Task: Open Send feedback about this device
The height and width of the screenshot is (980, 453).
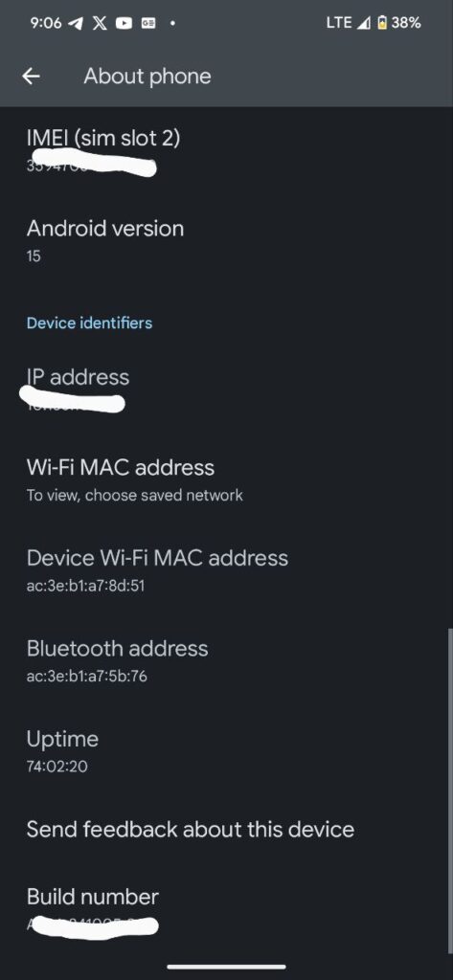Action: [x=226, y=830]
